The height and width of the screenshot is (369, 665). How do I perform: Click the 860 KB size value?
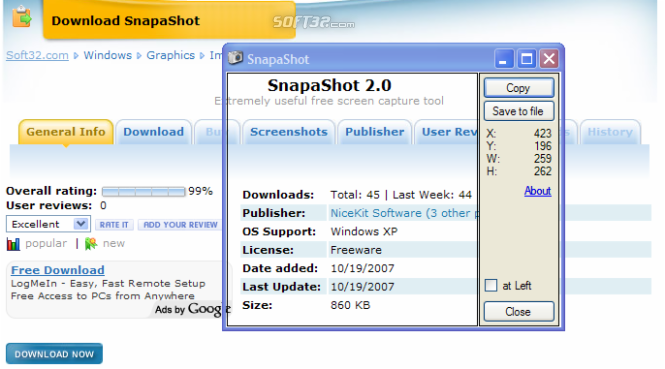[350, 305]
